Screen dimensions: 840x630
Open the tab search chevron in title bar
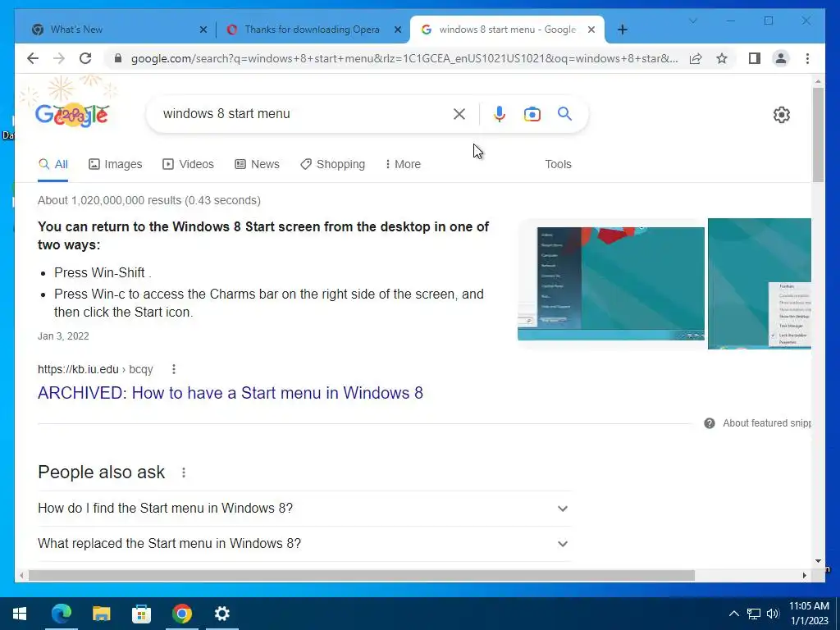point(692,21)
